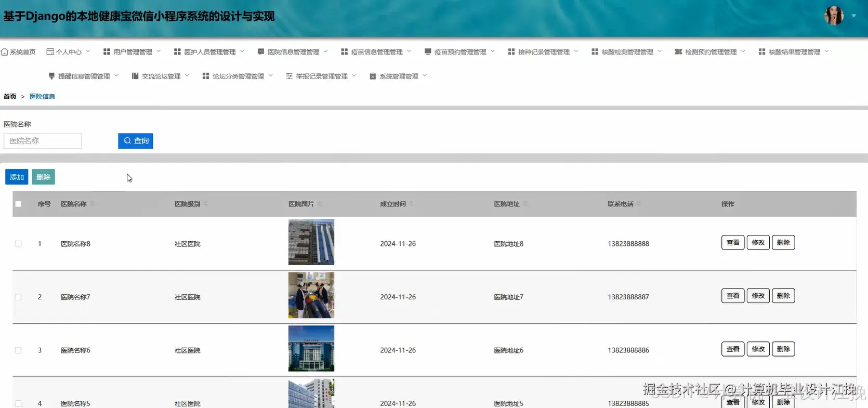
Task: Click the grid icon of 医护人员管理管理
Action: (x=177, y=52)
